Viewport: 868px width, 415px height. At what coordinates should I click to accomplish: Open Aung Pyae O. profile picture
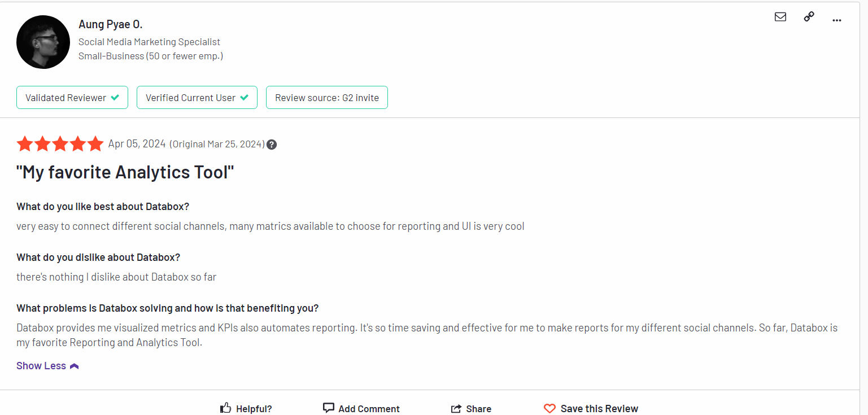coord(43,42)
